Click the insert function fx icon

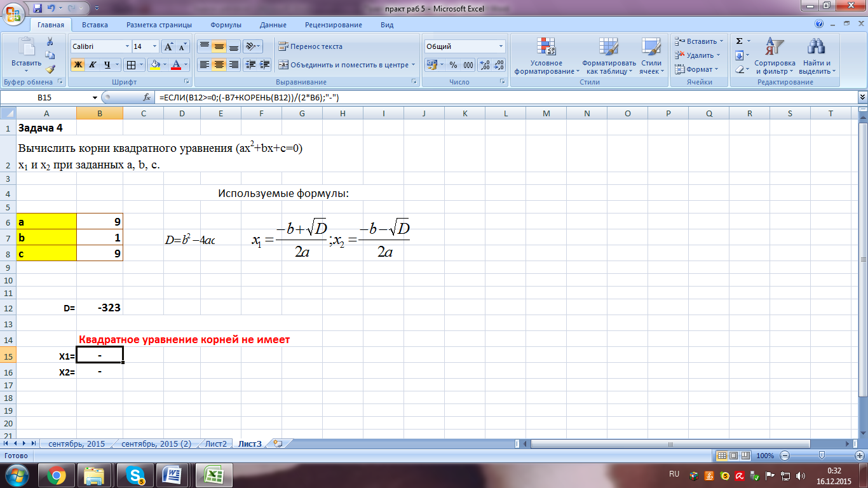click(x=147, y=98)
